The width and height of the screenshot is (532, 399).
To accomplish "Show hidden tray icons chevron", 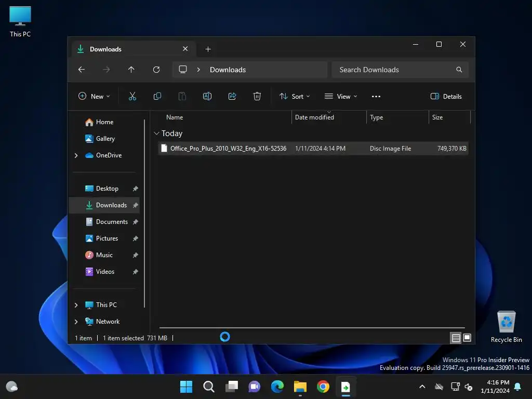I will (422, 387).
